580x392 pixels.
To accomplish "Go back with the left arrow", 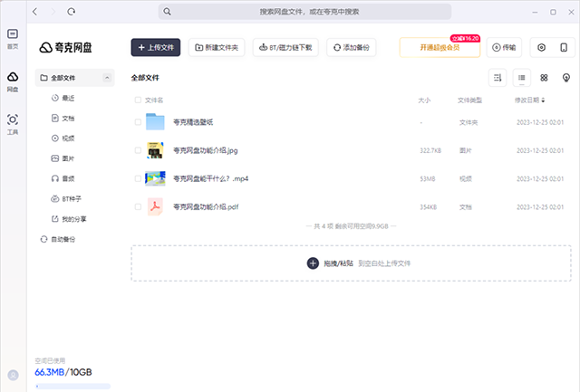I will (x=35, y=12).
